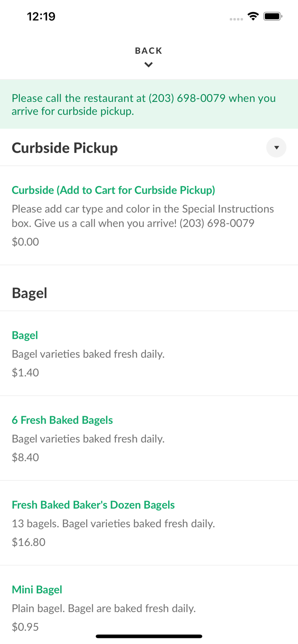Select Fresh Baked Baker's Dozen Bagels
This screenshot has height=644, width=298.
[93, 504]
